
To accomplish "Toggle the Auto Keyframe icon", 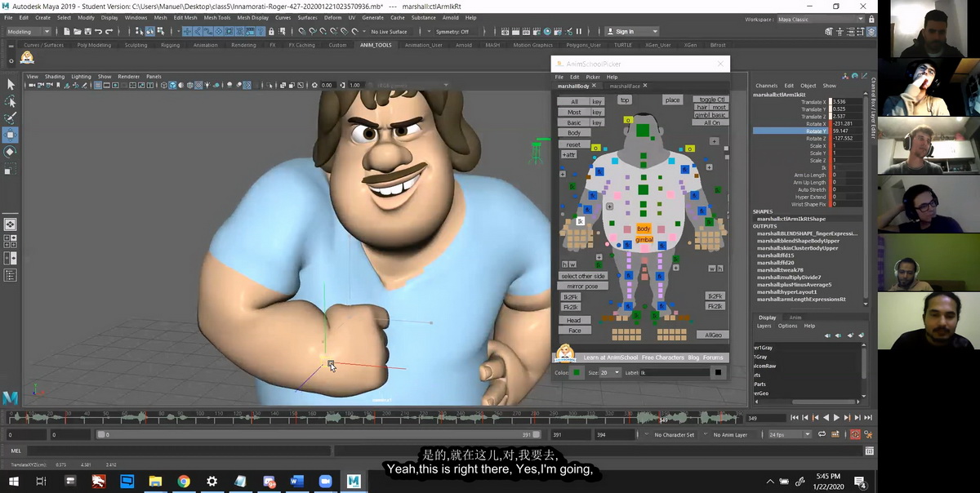I will pyautogui.click(x=854, y=435).
